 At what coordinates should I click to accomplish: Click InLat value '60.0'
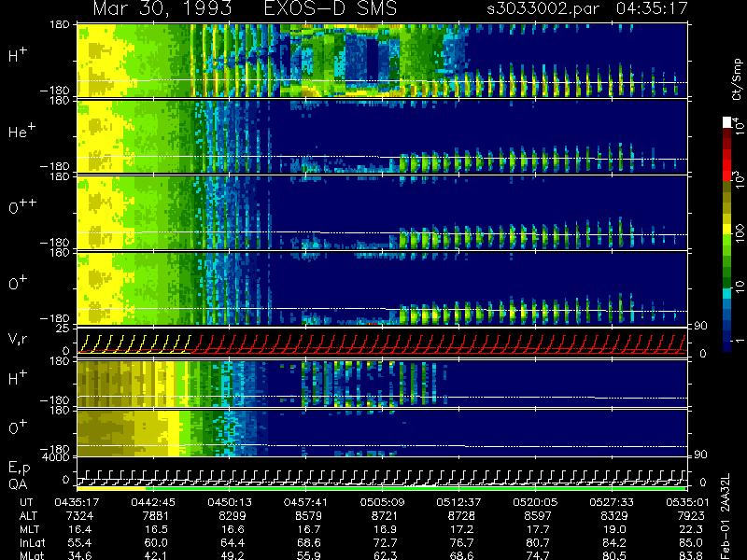click(x=156, y=542)
